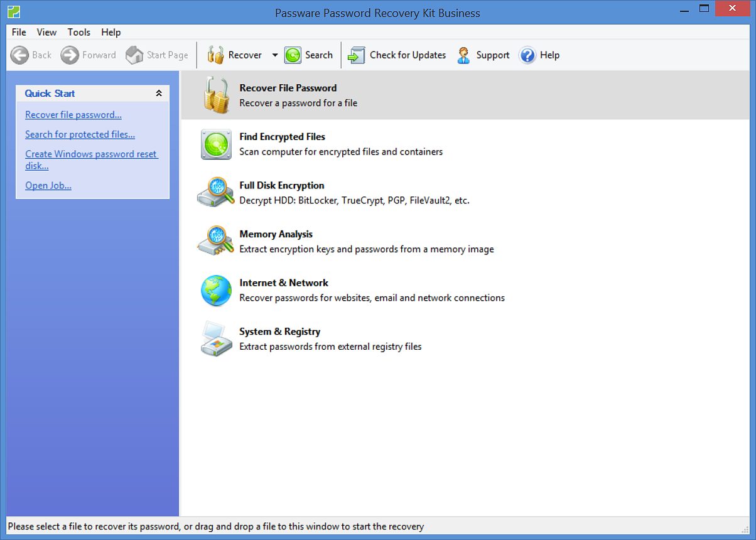The image size is (756, 540).
Task: Open the File menu
Action: 19,32
